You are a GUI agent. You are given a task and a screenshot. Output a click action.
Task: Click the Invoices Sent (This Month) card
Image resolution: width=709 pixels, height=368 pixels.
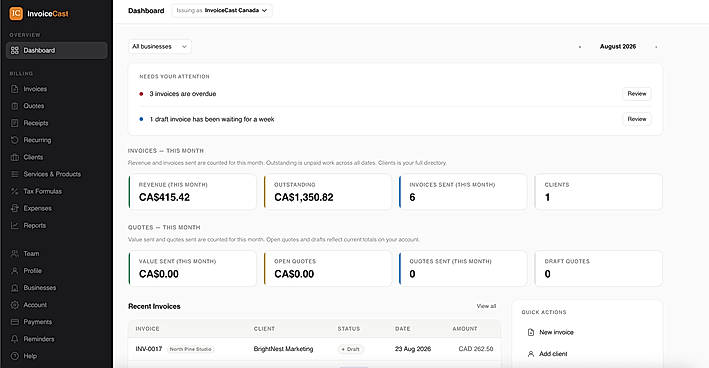(x=463, y=192)
